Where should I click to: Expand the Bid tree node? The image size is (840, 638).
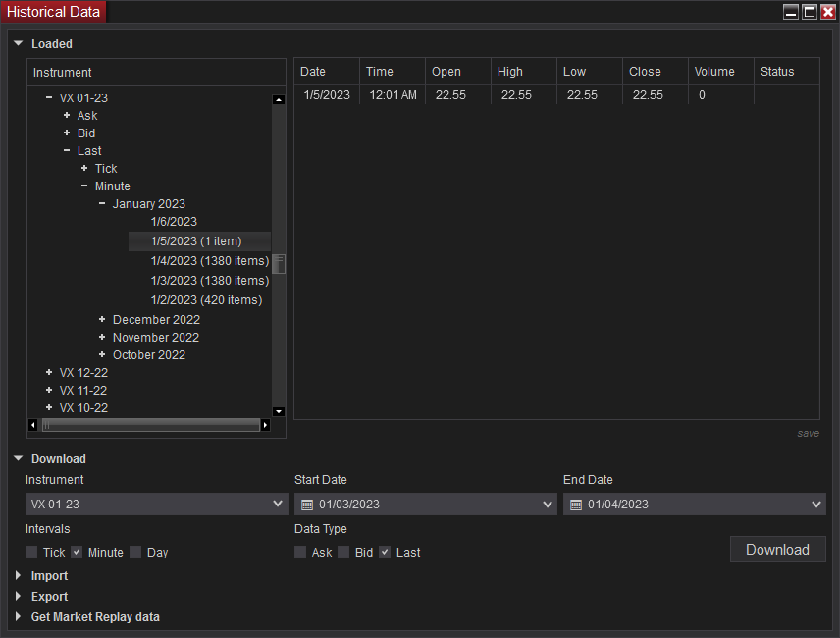coord(67,133)
